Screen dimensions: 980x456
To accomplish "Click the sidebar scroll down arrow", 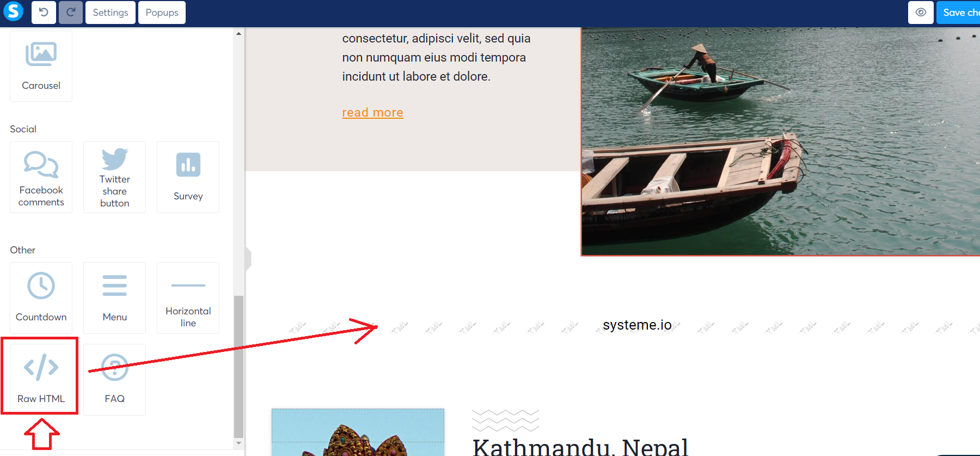I will pos(238,443).
